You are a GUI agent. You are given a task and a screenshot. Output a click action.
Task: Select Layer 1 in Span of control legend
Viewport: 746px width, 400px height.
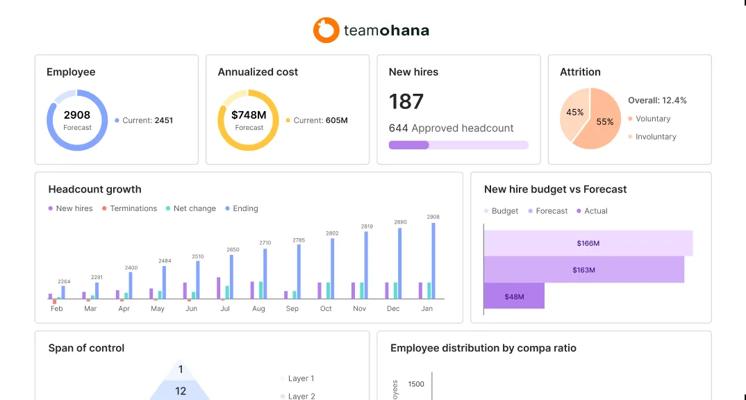click(297, 379)
